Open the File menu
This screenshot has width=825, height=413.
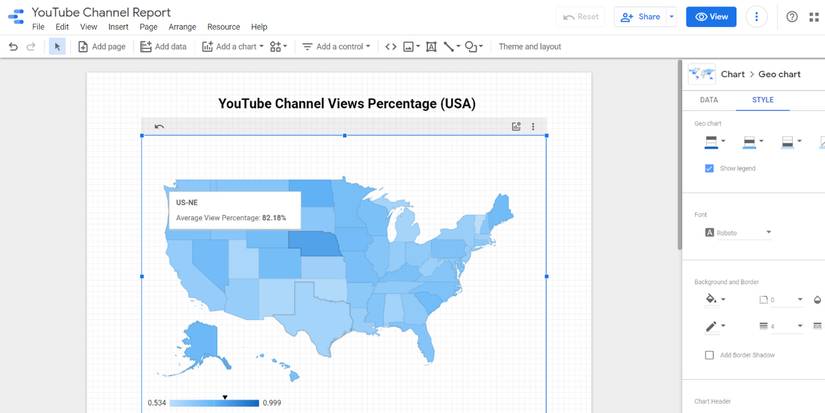click(38, 27)
